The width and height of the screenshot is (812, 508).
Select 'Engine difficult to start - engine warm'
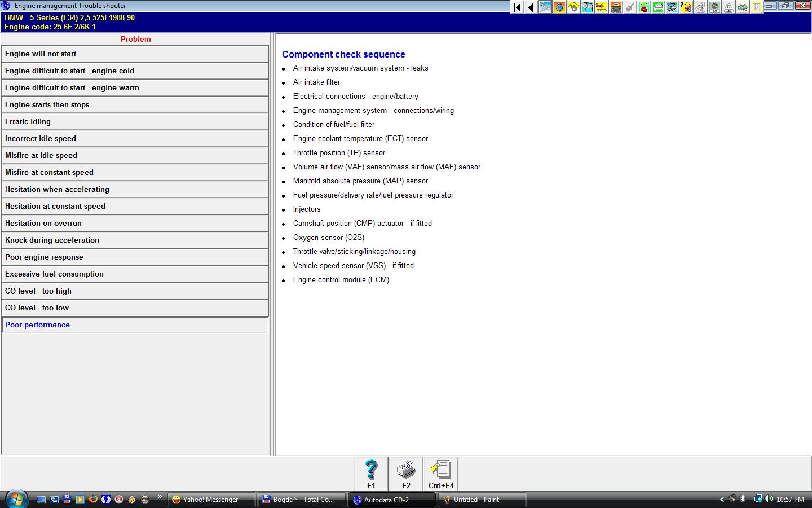coord(135,87)
